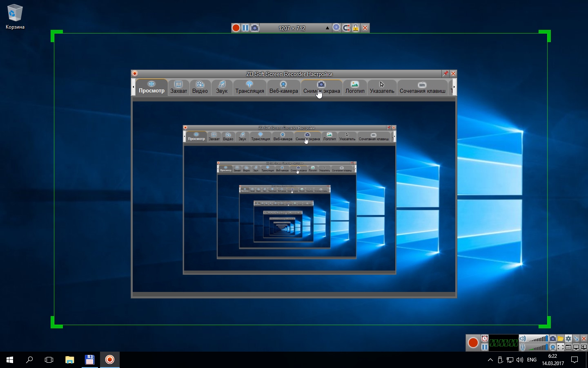The width and height of the screenshot is (588, 368).
Task: Expand the 1207 × 712 size dropdown arrow
Action: (327, 28)
